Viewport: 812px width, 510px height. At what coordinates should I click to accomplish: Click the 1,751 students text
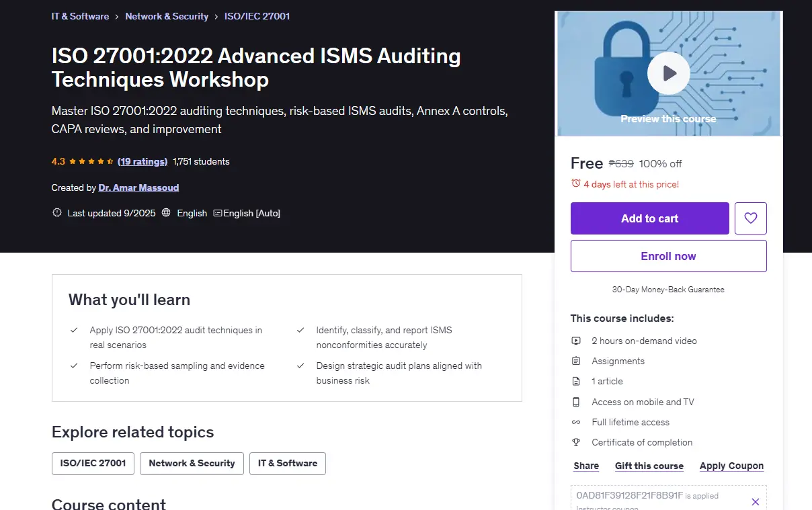(201, 161)
